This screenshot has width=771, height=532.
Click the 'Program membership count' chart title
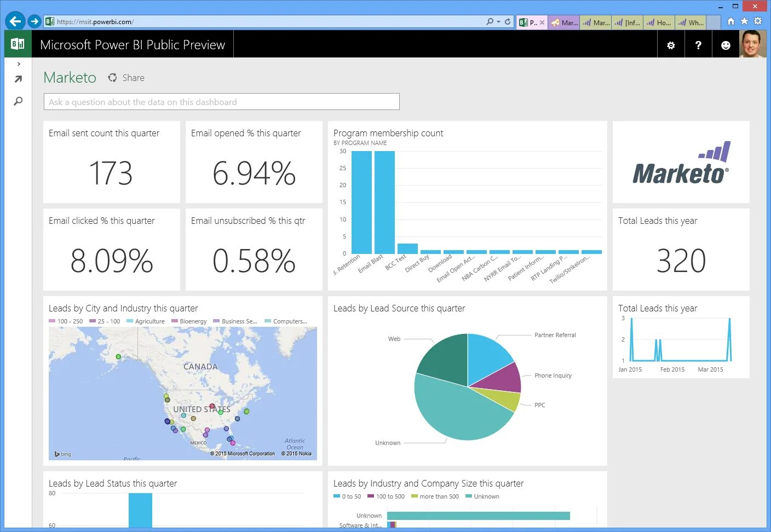(x=388, y=133)
